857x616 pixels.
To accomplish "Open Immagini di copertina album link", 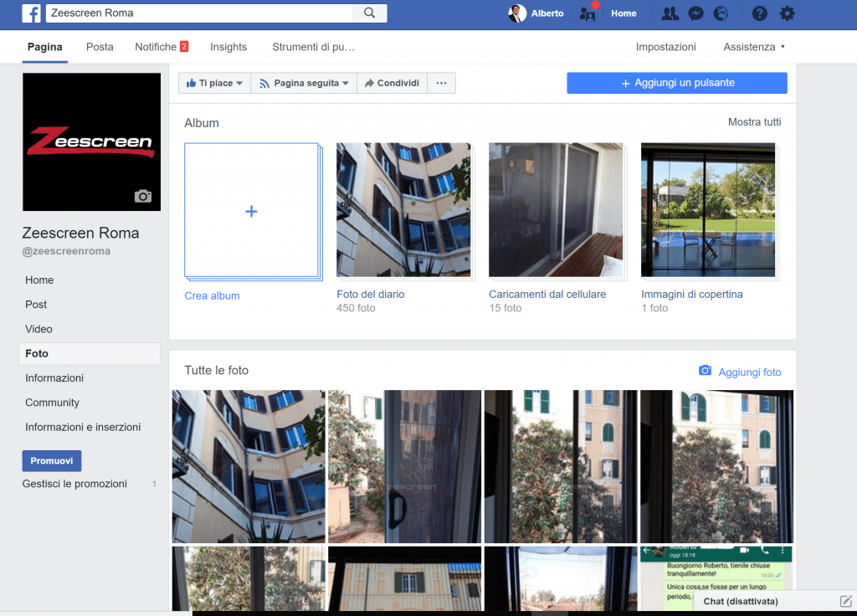I will pos(692,294).
